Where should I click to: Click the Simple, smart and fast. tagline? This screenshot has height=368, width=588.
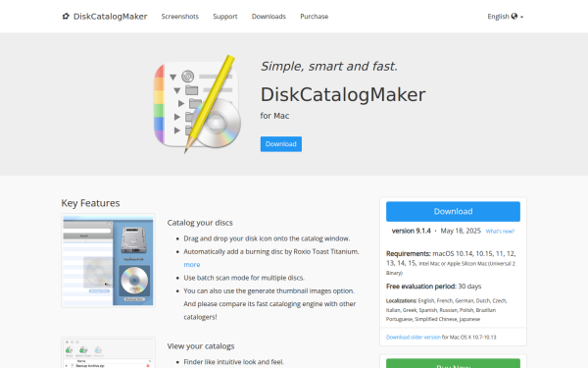pos(329,67)
